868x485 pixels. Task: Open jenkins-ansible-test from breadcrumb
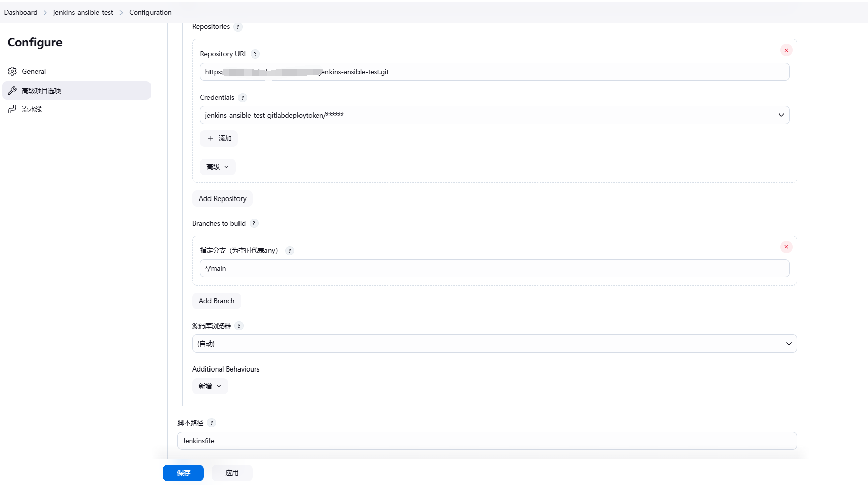pyautogui.click(x=83, y=12)
